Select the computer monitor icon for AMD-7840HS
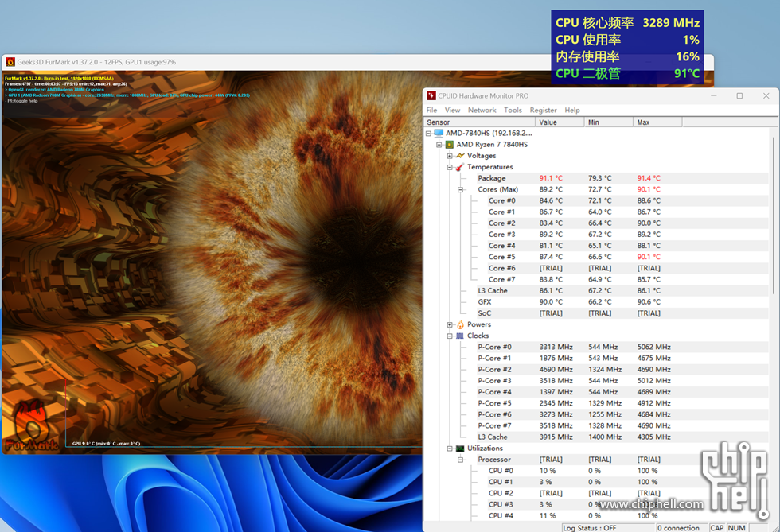 coord(439,133)
